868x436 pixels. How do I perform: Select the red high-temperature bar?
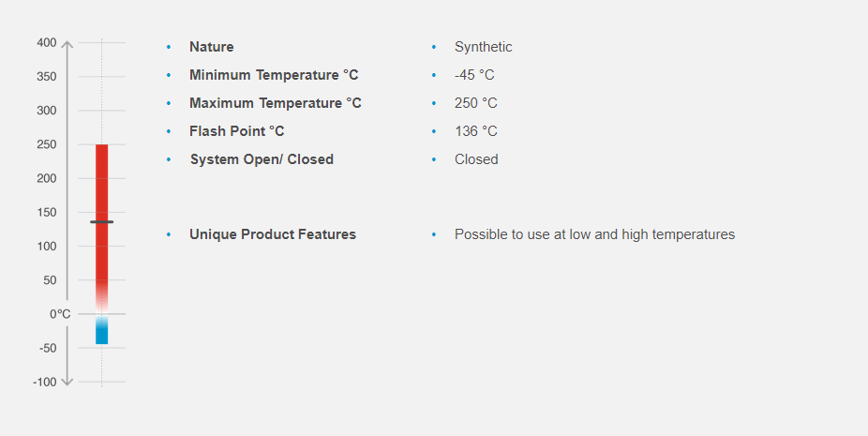pyautogui.click(x=101, y=188)
